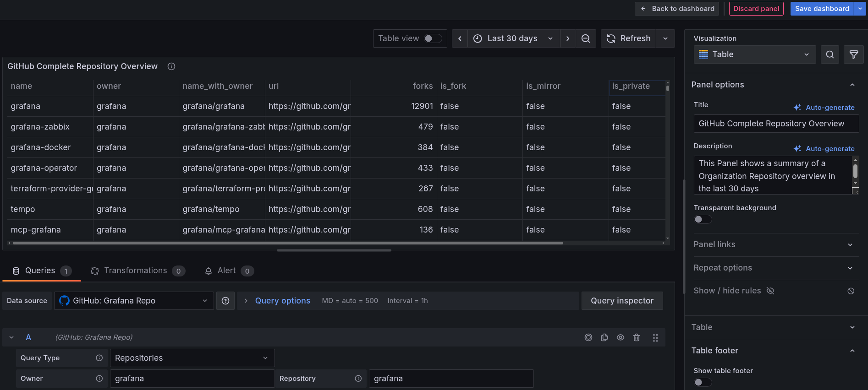Click the Query inspector button
The width and height of the screenshot is (868, 390).
click(x=622, y=301)
